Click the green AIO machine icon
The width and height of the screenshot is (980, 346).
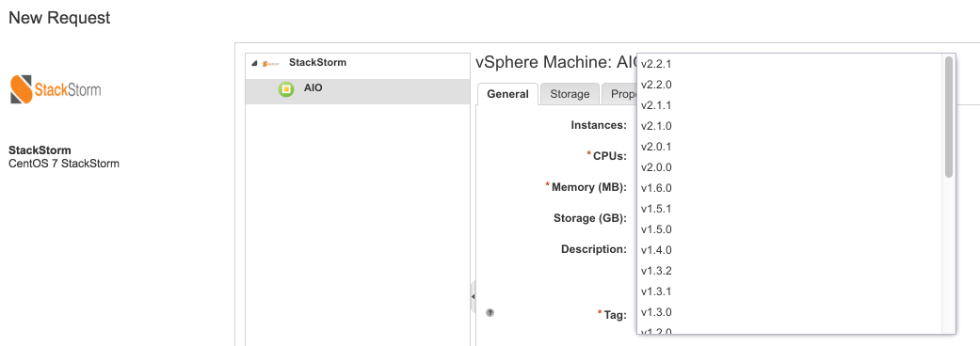pos(285,89)
